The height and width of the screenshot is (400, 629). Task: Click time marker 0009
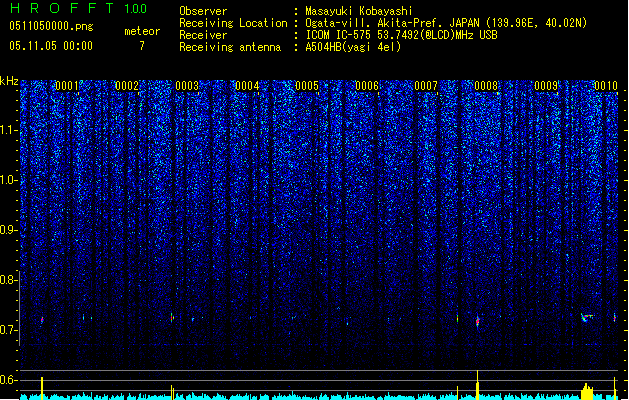point(546,86)
